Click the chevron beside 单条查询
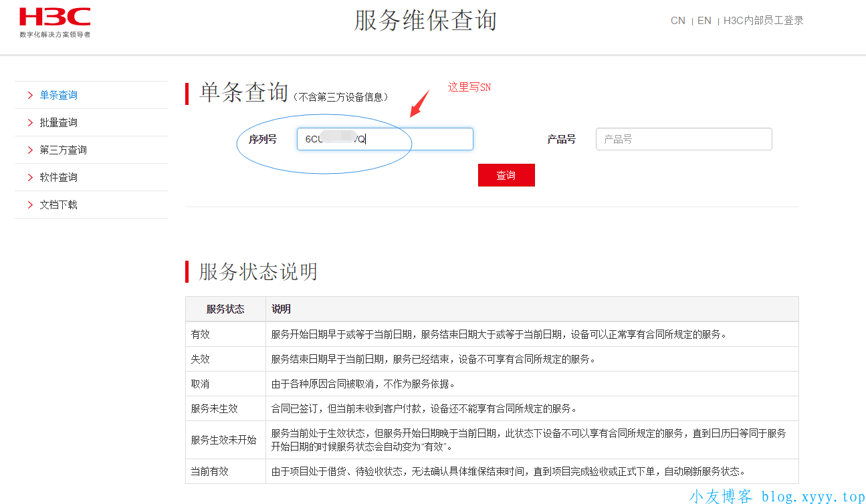This screenshot has width=866, height=504. tap(30, 96)
